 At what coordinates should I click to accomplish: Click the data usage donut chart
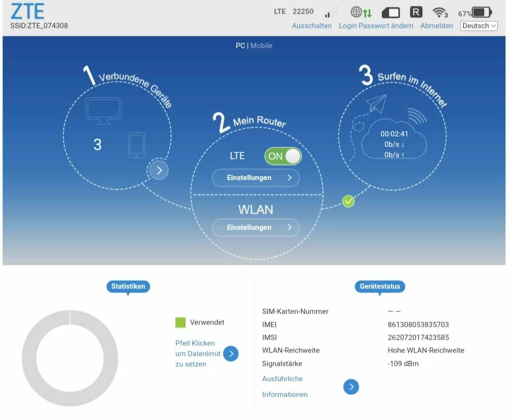pyautogui.click(x=70, y=358)
